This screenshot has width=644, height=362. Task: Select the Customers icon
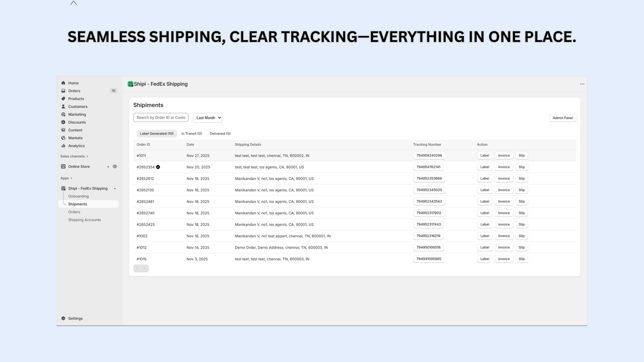tap(64, 107)
